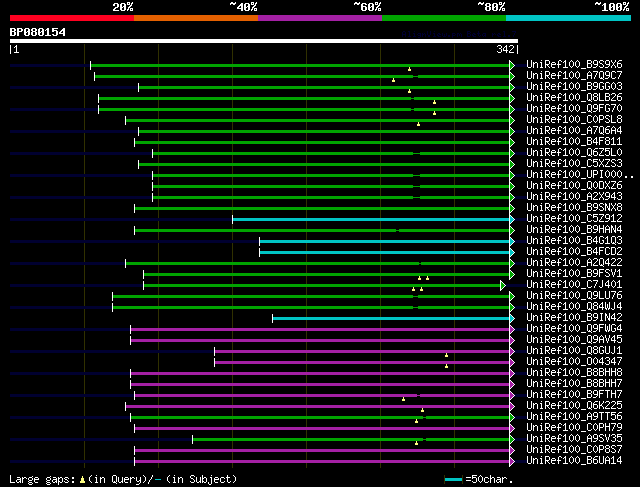Image resolution: width=640 pixels, height=487 pixels.
Task: Click the UniRef100_Q6Z5L0 label
Action: [x=574, y=153]
